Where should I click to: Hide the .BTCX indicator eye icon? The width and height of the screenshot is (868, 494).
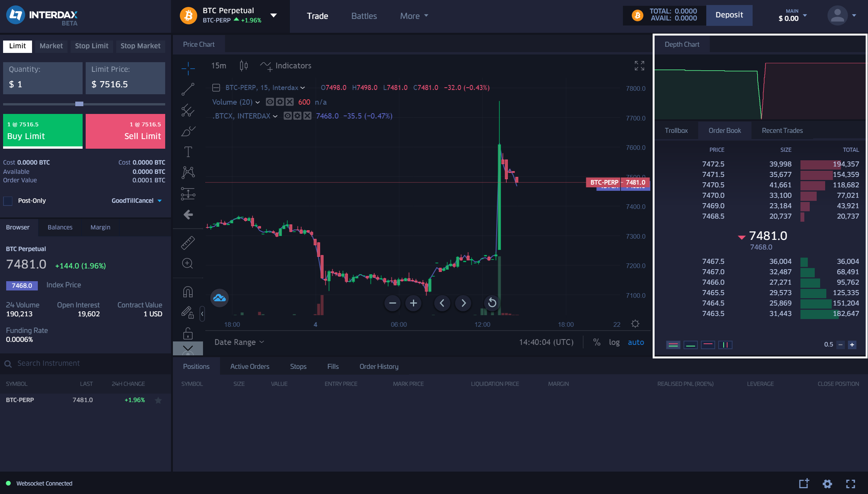[x=288, y=116]
